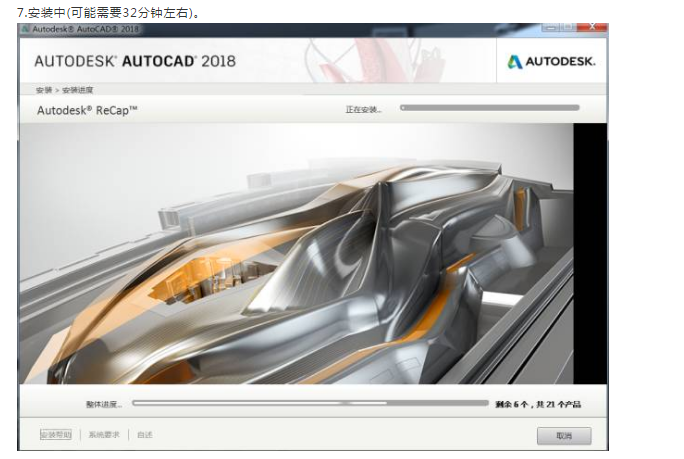684x459 pixels.
Task: Click the 整体进度 label
Action: [x=103, y=405]
